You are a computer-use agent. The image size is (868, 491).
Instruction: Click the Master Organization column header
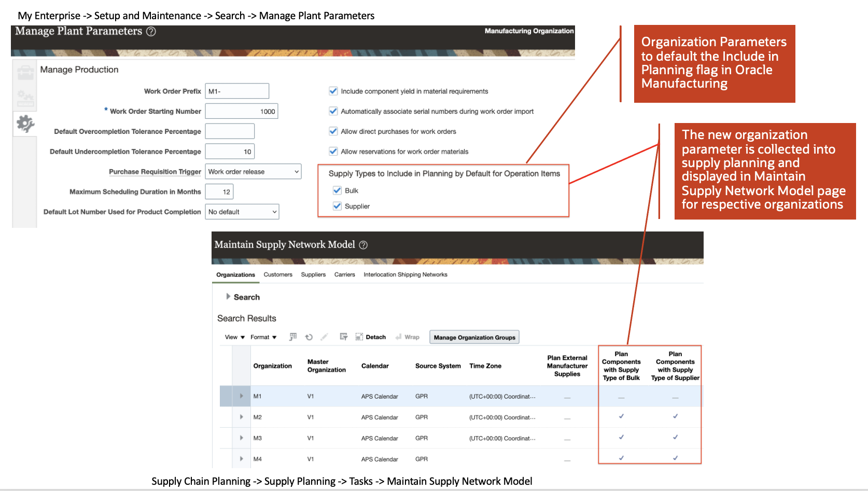pos(326,366)
